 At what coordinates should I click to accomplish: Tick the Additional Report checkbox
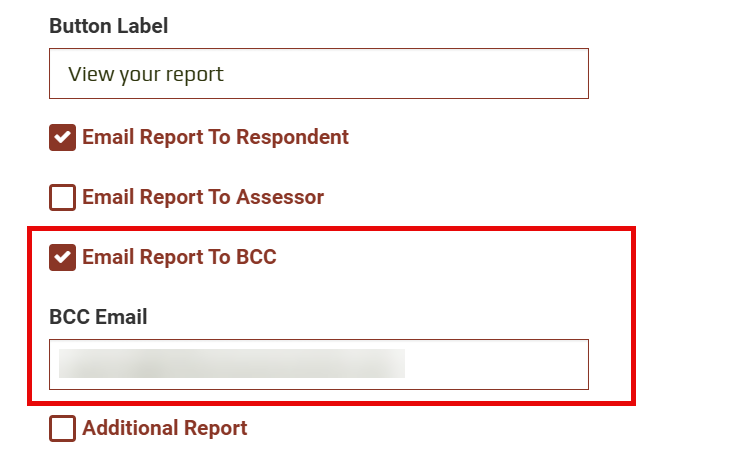62,428
